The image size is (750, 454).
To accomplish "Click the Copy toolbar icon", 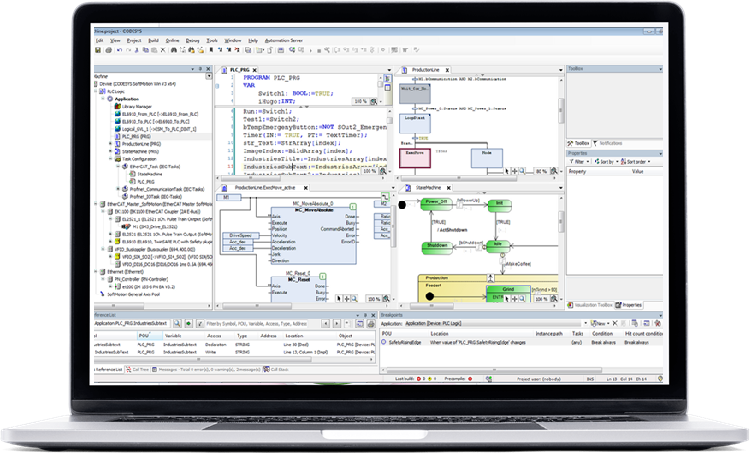I will [x=145, y=50].
